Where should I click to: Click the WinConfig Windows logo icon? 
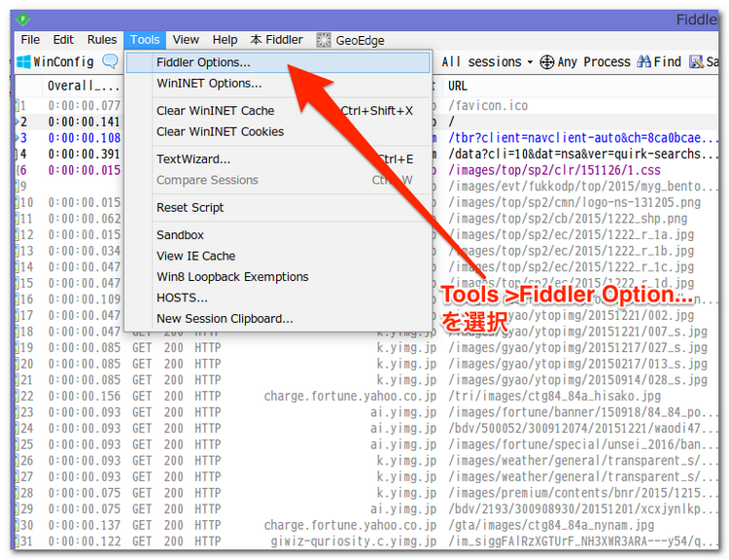pos(23,62)
